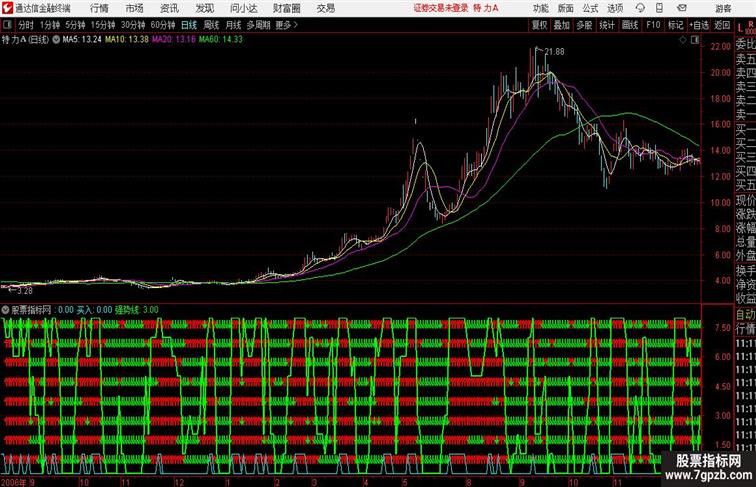Switch to the 1分钟 period tab
This screenshot has height=487, width=756.
[50, 25]
